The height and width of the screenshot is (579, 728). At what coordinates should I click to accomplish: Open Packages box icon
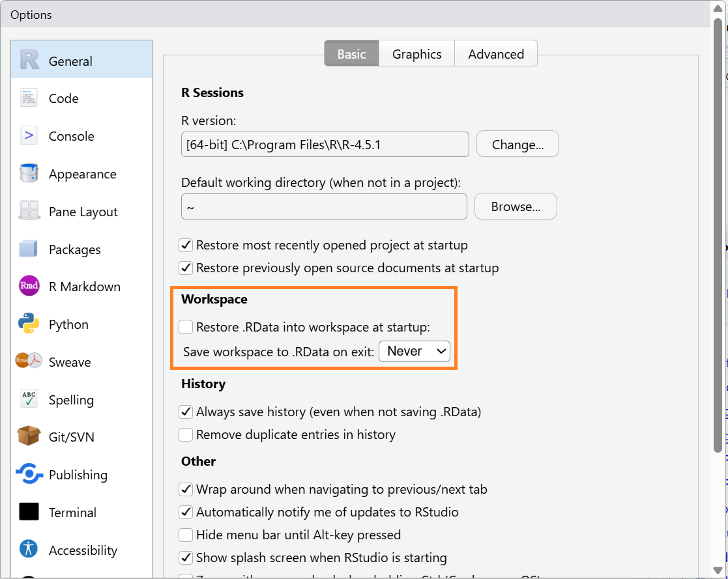[x=28, y=249]
